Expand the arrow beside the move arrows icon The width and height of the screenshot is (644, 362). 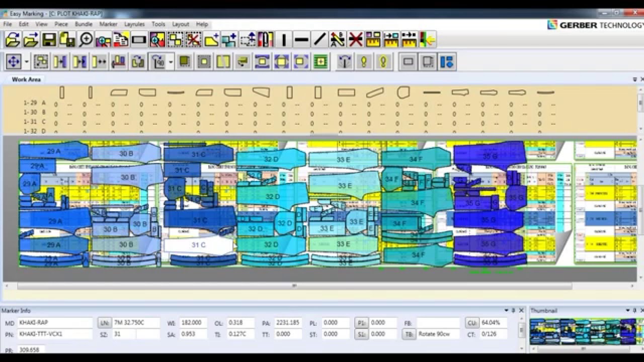27,62
